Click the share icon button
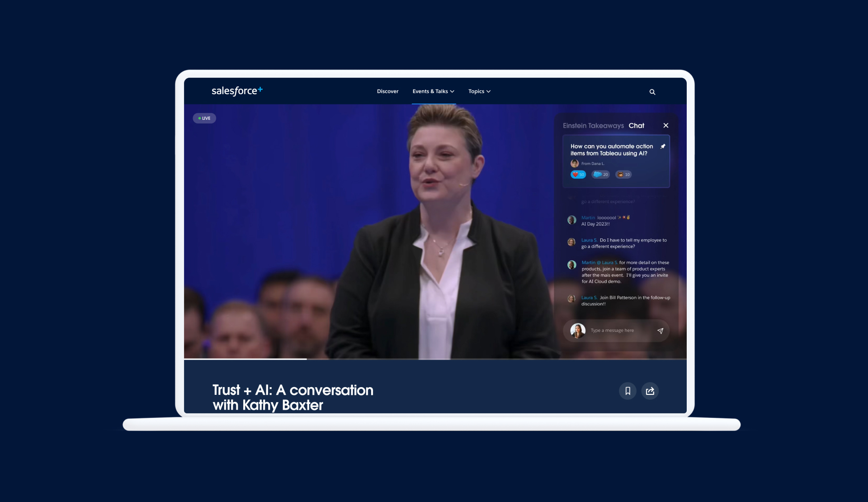The image size is (868, 502). [x=650, y=391]
